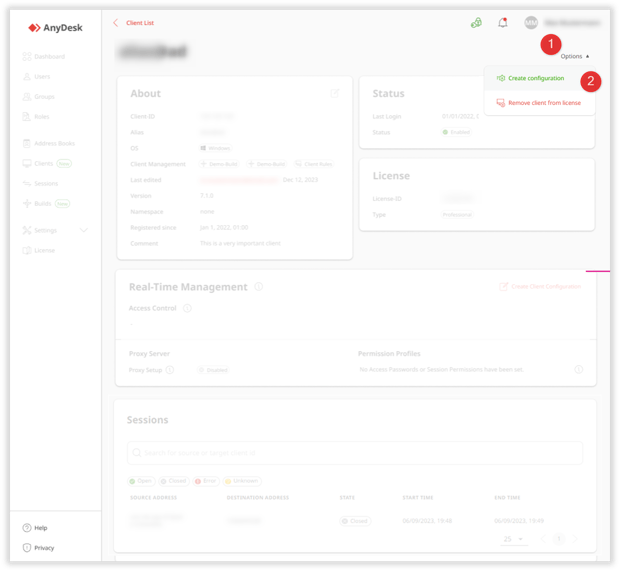This screenshot has height=571, width=620.
Task: Collapse the Options dropdown menu
Action: coord(575,56)
